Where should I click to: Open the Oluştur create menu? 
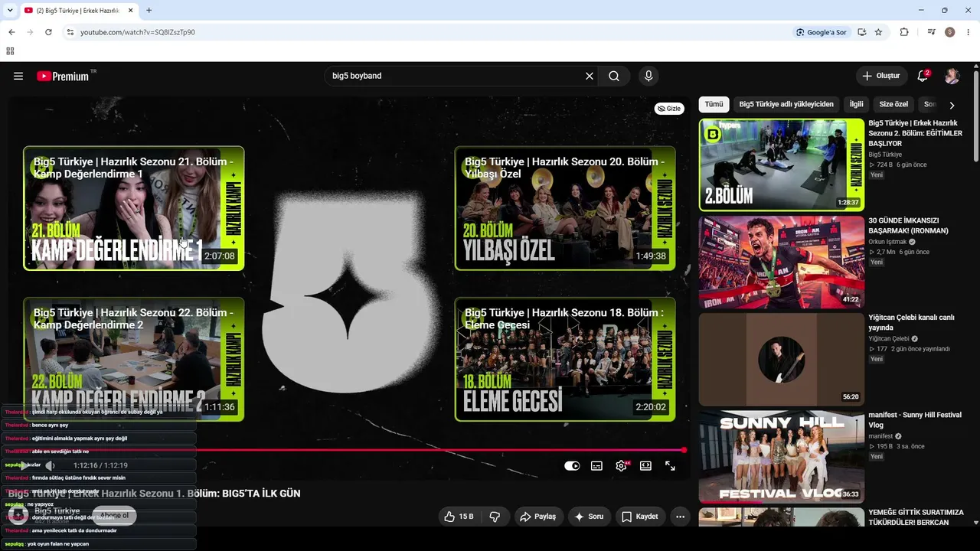coord(881,76)
